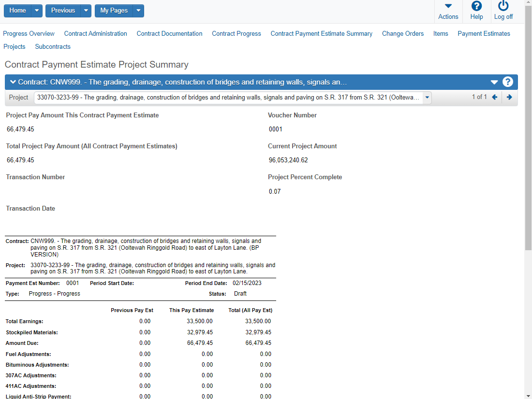Click the Total (All Pay Est) column header
This screenshot has height=399, width=532.
tap(251, 310)
